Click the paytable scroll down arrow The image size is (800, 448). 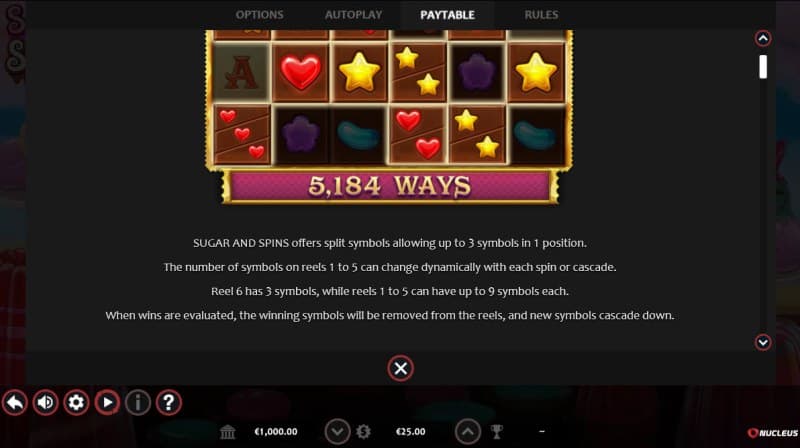[x=763, y=342]
